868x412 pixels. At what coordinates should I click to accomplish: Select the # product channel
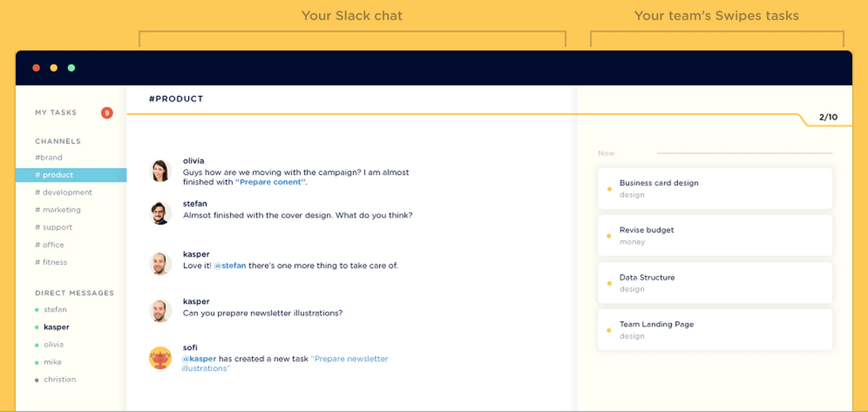pos(71,175)
